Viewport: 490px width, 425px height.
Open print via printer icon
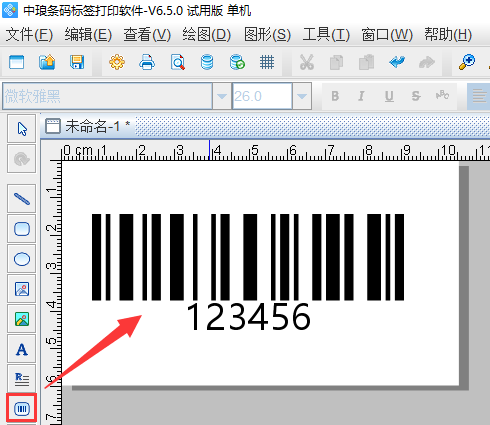(147, 62)
